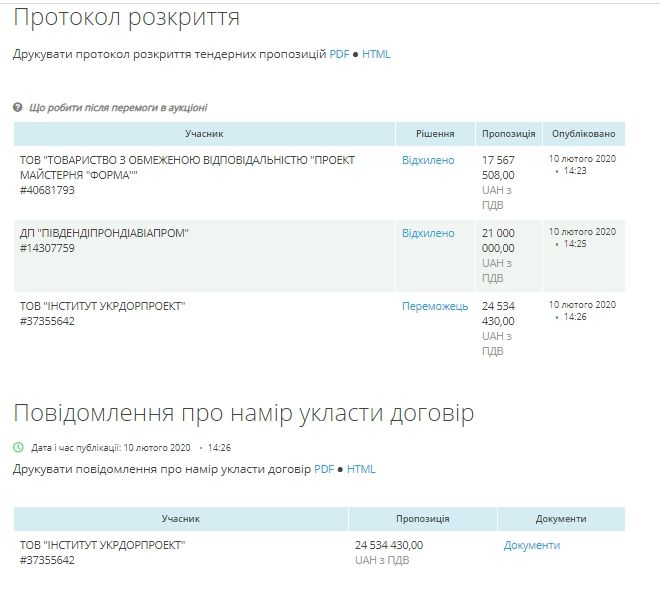The height and width of the screenshot is (593, 660).
Task: Open 'Відхилено' decision for ПРОЕКТ МАЙСТЕРНЯ ФОРМА
Action: coord(428,160)
